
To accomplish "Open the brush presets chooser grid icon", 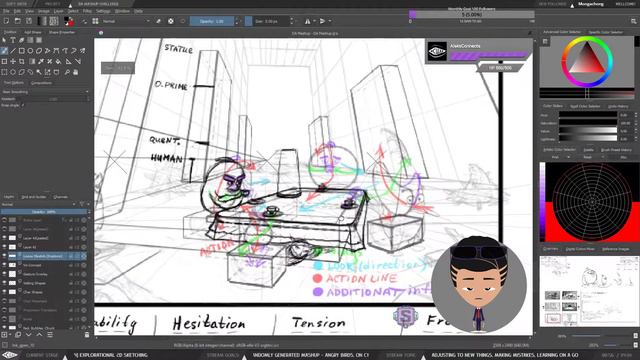I will pyautogui.click(x=95, y=21).
